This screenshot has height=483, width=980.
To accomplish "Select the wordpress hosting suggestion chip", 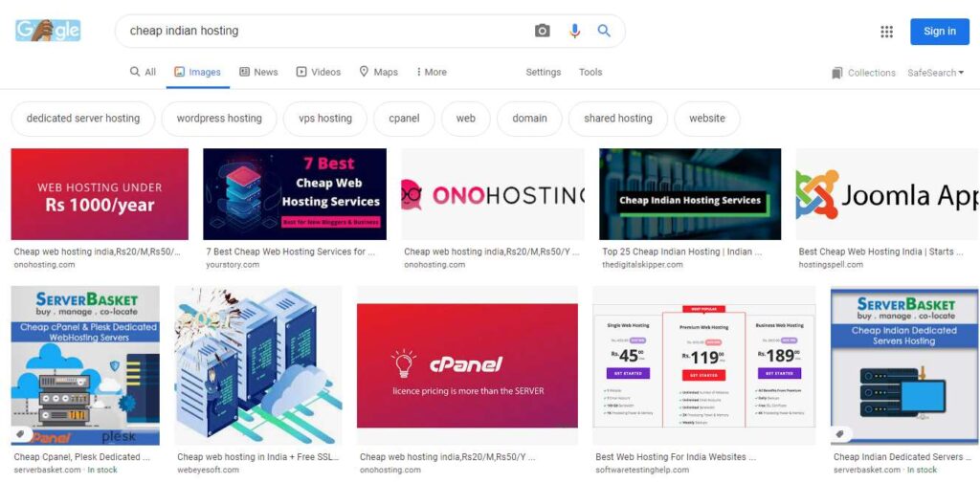I will pos(219,118).
